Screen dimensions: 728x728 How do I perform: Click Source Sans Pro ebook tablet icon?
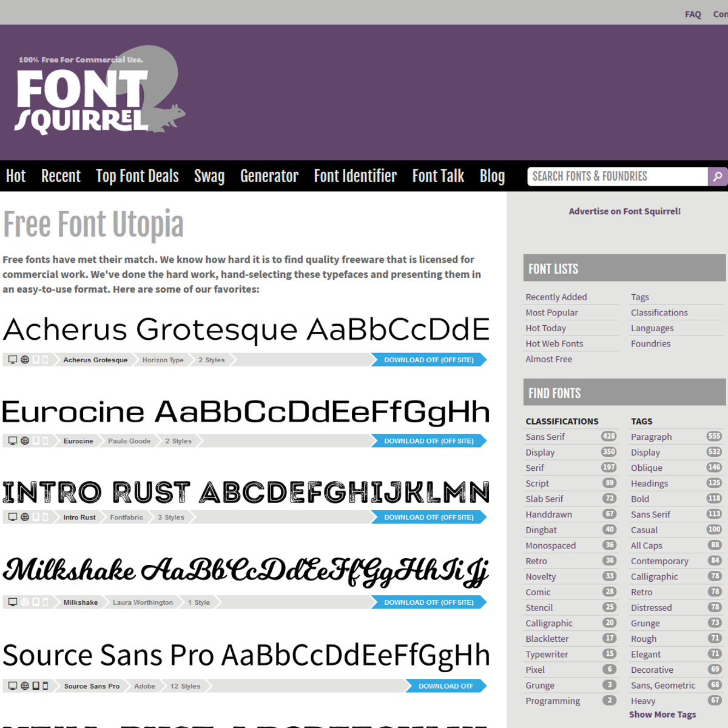click(36, 686)
